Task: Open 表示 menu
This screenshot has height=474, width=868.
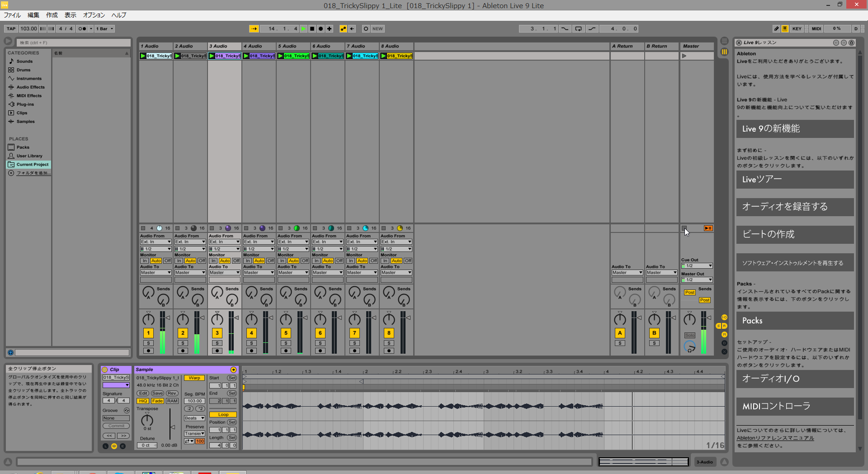Action: (x=71, y=15)
